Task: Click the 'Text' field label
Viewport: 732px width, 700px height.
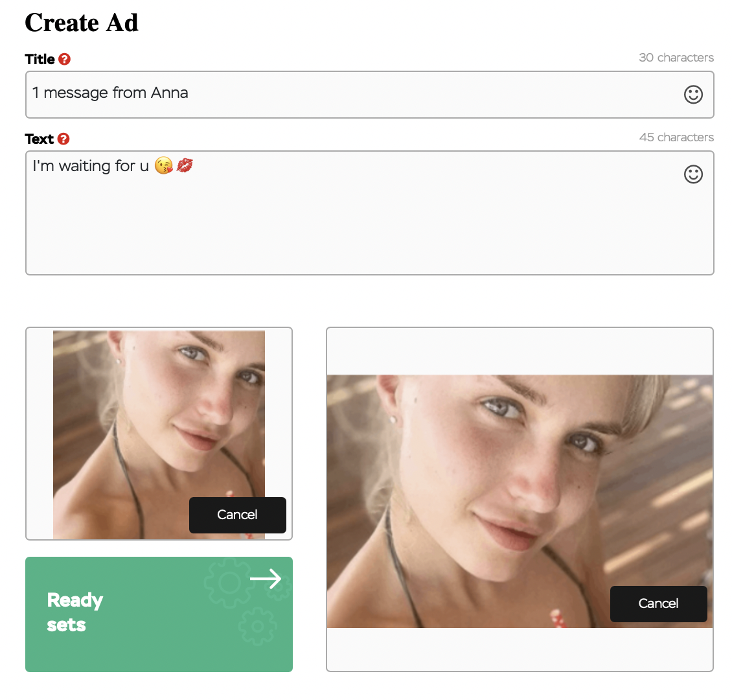Action: [40, 139]
